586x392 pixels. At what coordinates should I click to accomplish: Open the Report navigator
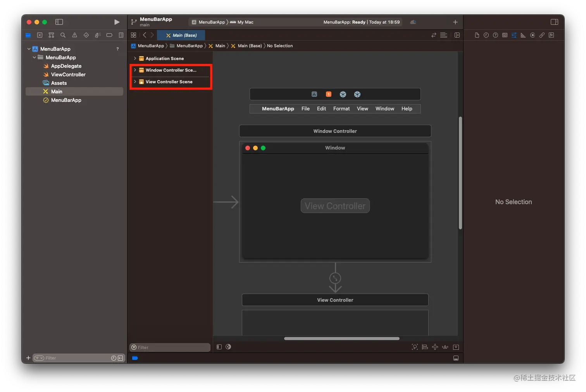[121, 35]
